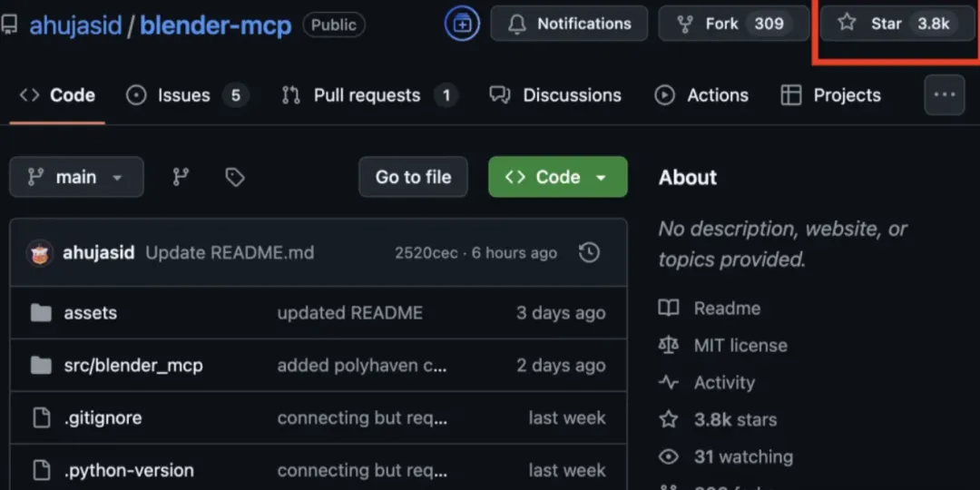Open the Actions tab

tap(701, 95)
